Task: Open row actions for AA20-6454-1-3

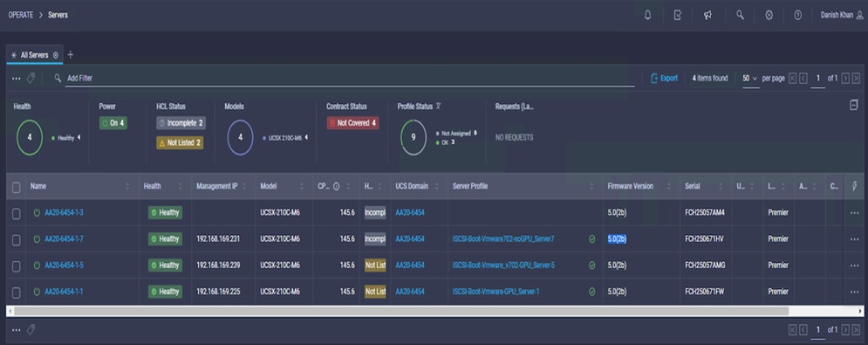Action: (x=854, y=213)
